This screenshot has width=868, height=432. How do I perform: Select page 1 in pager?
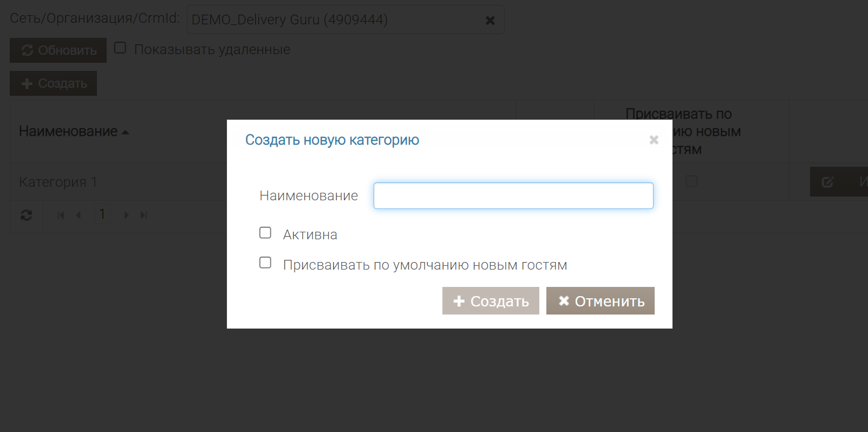(102, 214)
